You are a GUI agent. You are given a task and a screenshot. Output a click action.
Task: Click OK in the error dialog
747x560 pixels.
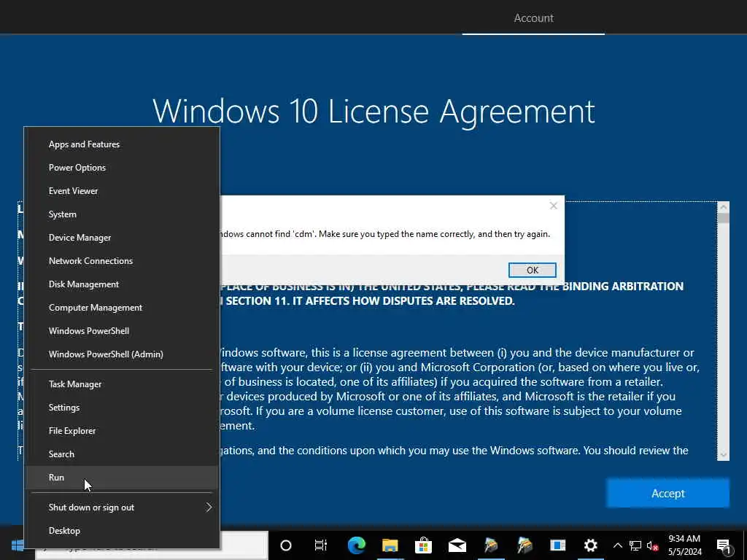click(x=532, y=270)
